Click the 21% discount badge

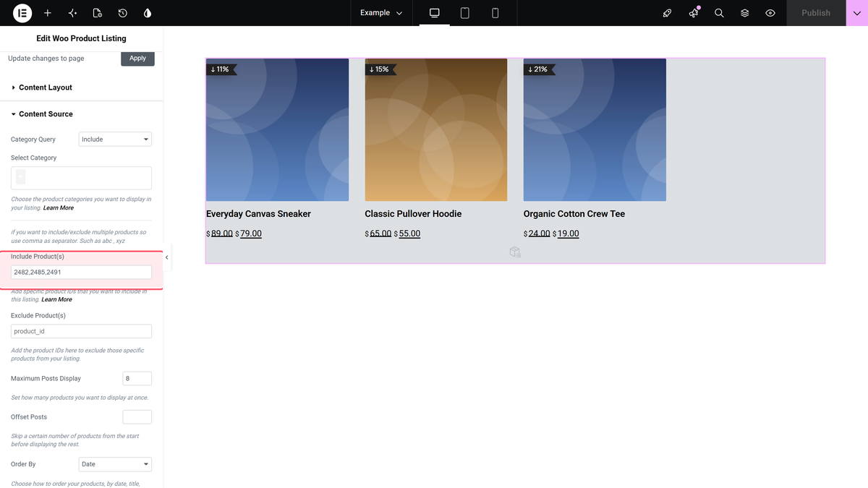point(539,69)
